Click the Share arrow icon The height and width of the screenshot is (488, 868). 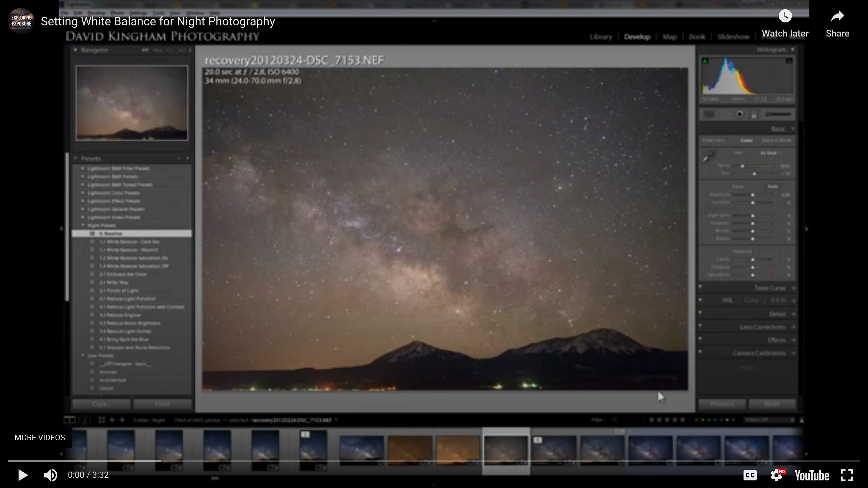(837, 16)
